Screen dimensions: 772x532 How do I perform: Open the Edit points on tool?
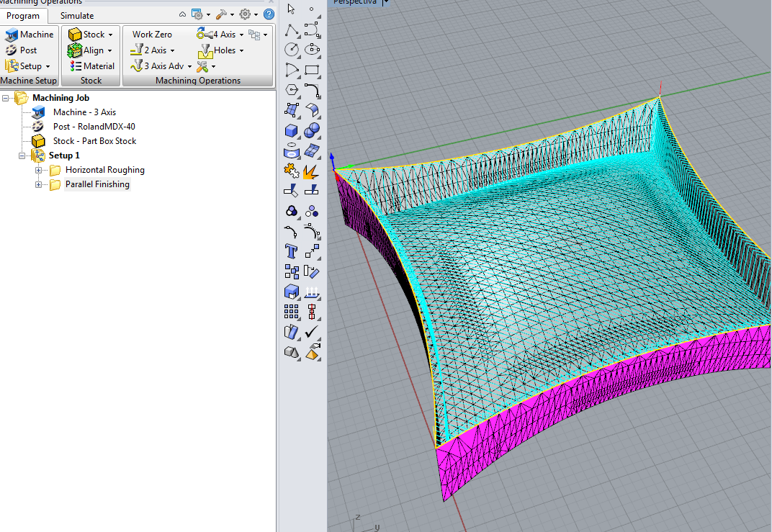pyautogui.click(x=292, y=231)
